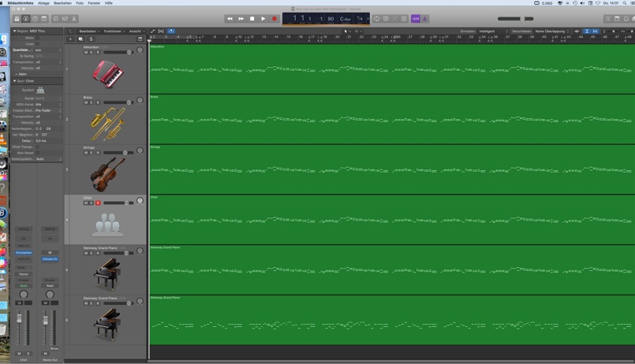Open the left-click pointer tool menu

347,32
